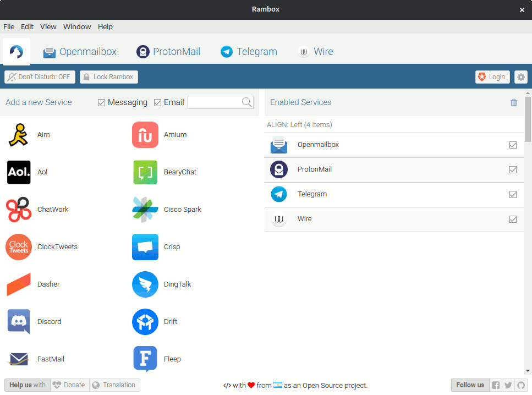This screenshot has height=395, width=532.
Task: Disable the Openmailbox service checkbox
Action: click(x=513, y=145)
